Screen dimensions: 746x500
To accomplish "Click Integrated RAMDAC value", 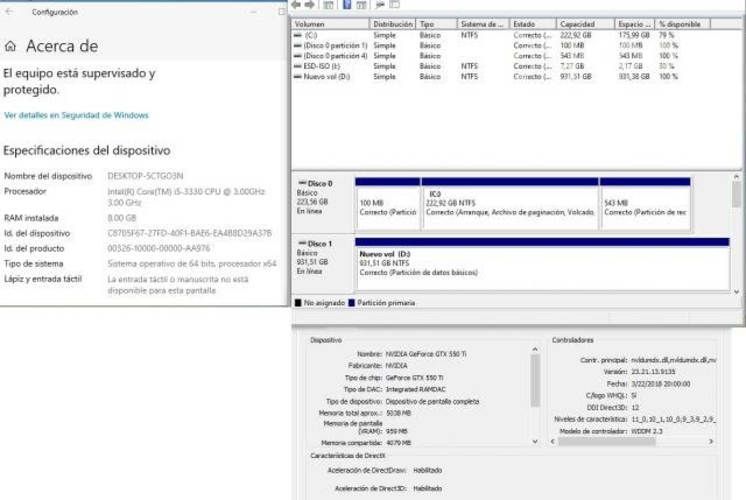I will (415, 390).
